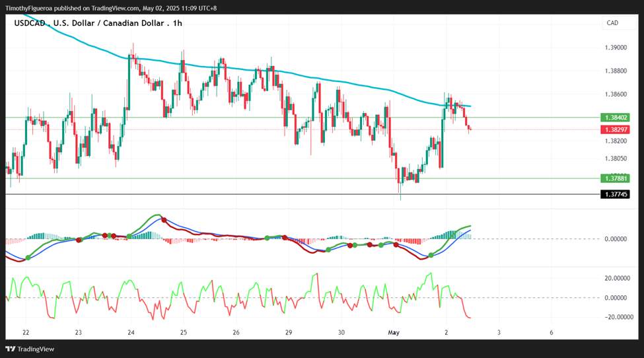This screenshot has width=644, height=358.
Task: Click the '29' date label on time axis
Action: coord(289,332)
